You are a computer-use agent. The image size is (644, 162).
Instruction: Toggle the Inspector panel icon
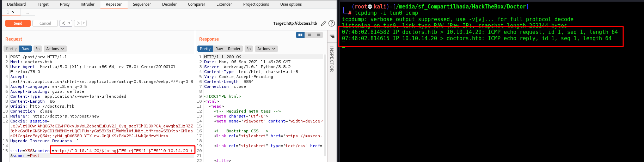pos(332,36)
